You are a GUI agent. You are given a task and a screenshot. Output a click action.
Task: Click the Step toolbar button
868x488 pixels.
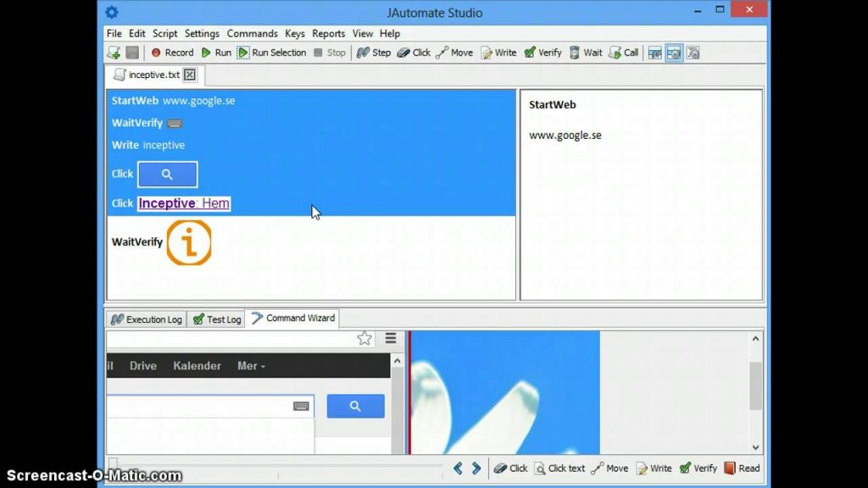click(x=374, y=53)
